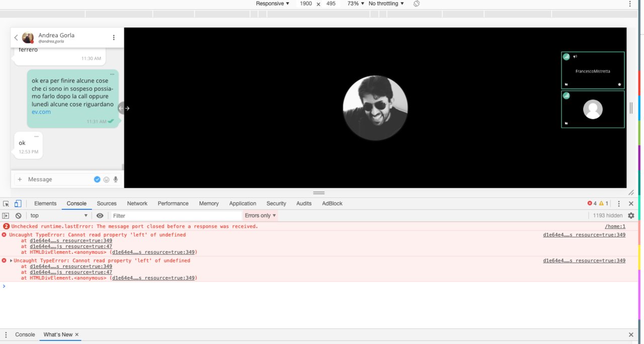Open the Responsive device dropdown
This screenshot has height=344, width=644.
272,4
